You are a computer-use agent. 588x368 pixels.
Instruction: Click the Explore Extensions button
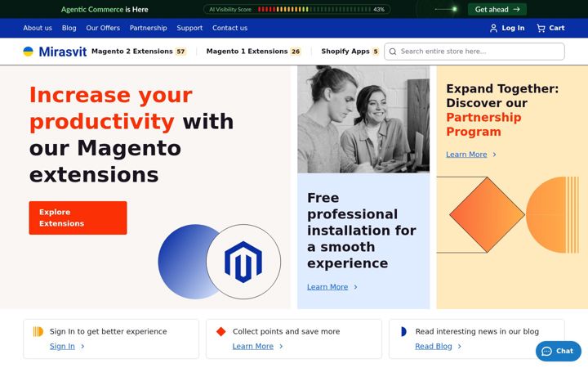78,218
